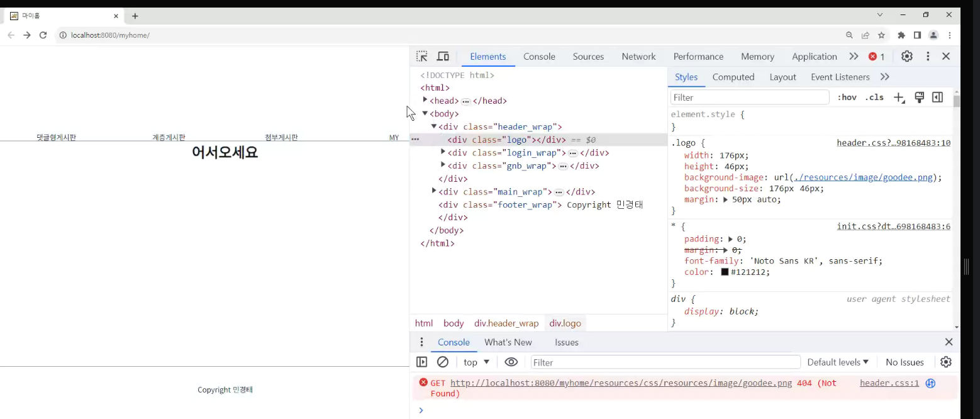Toggle the computed styles sidebar icon
This screenshot has width=980, height=419.
(x=938, y=98)
